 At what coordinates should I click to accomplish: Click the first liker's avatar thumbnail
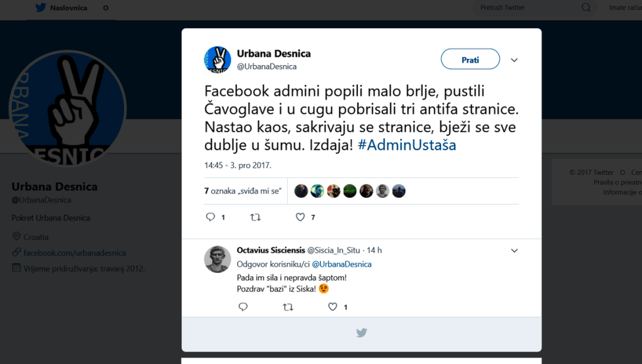coord(301,191)
